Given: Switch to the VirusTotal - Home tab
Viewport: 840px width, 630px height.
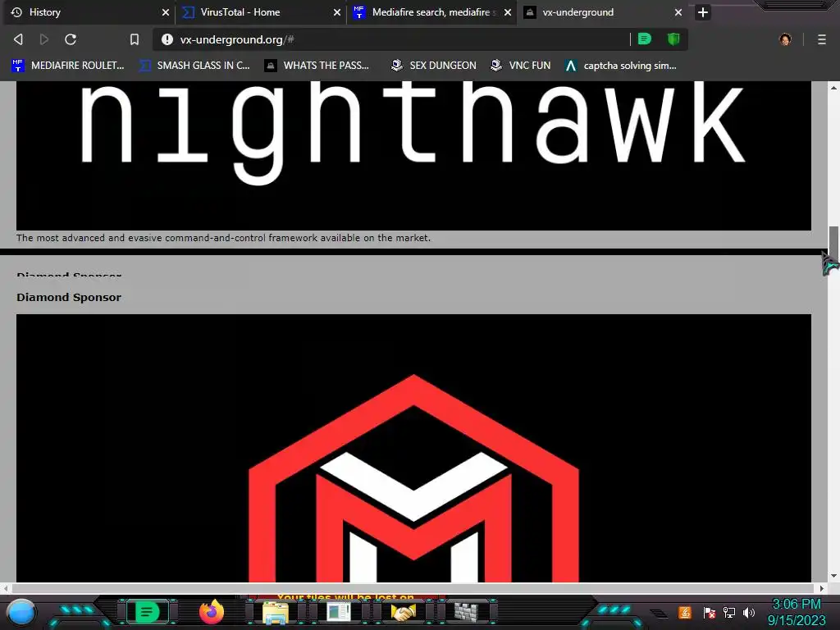Looking at the screenshot, I should click(x=260, y=12).
